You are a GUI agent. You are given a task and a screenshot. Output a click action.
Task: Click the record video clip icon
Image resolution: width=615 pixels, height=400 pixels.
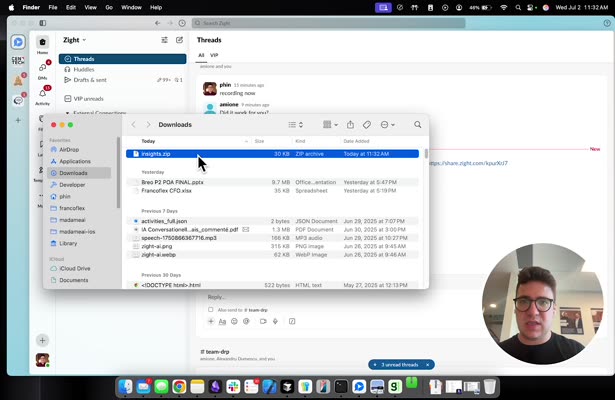point(263,321)
